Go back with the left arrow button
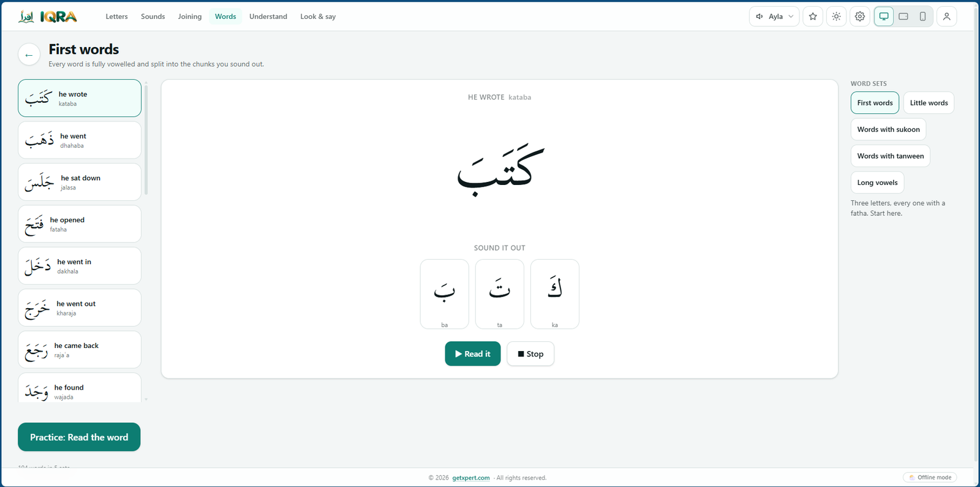Image resolution: width=980 pixels, height=487 pixels. click(29, 55)
